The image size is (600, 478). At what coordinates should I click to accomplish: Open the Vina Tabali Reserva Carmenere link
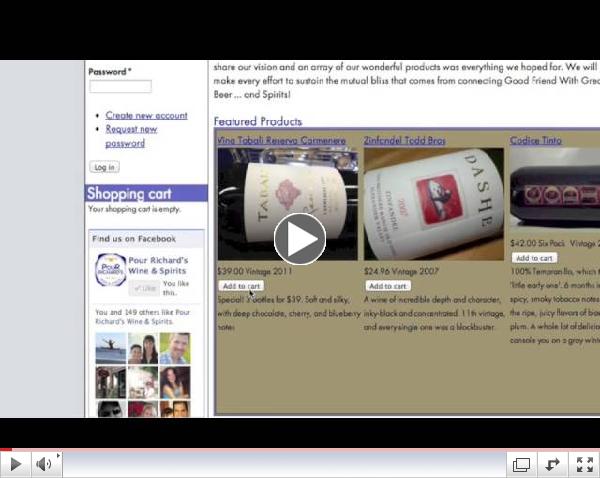[281, 141]
